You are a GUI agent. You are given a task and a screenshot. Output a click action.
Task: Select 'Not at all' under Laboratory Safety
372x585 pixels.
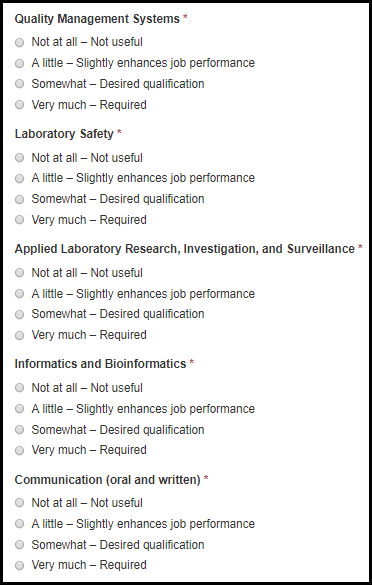pos(19,158)
